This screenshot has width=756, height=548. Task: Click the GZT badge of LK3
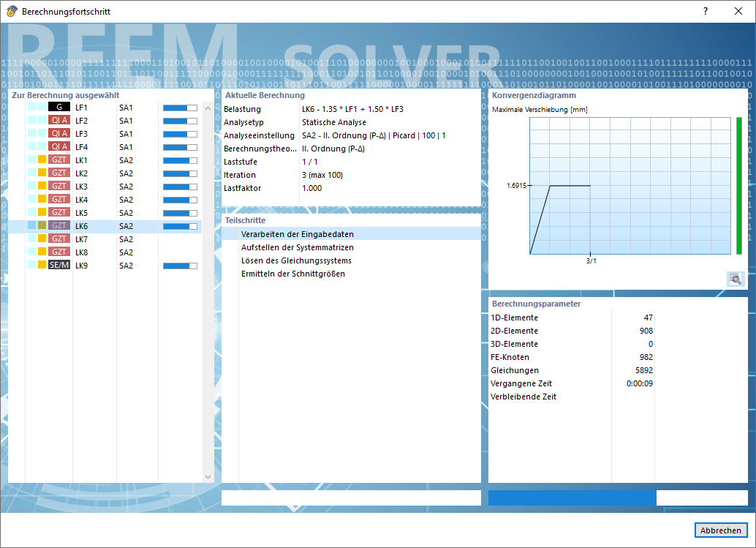[59, 186]
